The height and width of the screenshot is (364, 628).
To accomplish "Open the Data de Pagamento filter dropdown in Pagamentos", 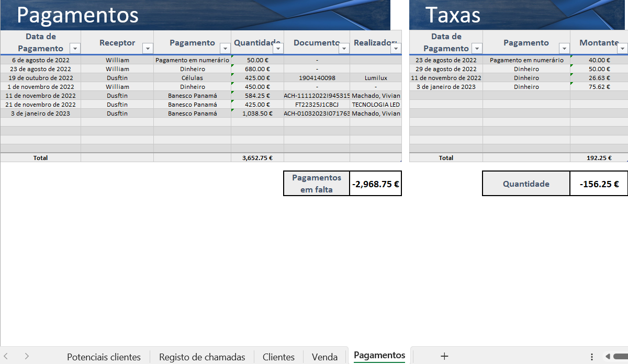I will (75, 48).
